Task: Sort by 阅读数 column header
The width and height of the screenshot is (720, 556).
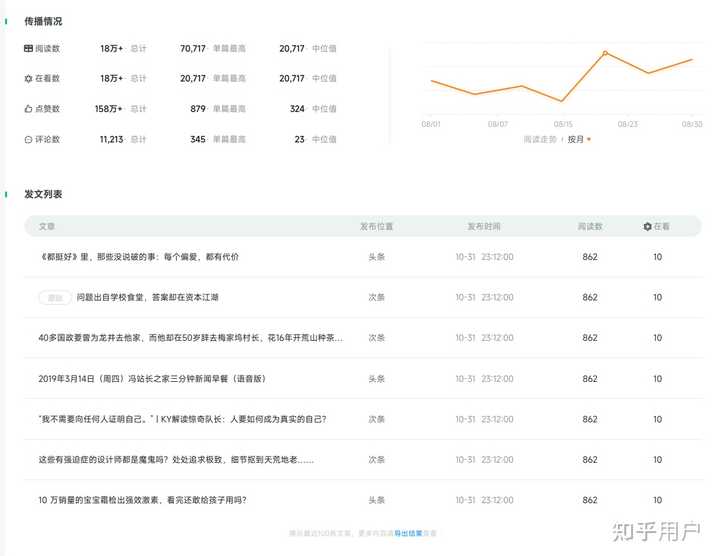Action: coord(590,226)
